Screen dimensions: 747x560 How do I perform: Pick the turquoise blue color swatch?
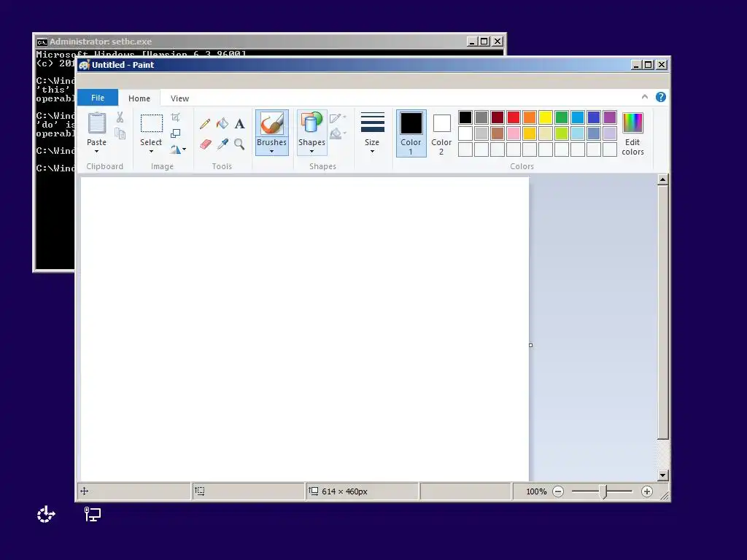point(578,117)
